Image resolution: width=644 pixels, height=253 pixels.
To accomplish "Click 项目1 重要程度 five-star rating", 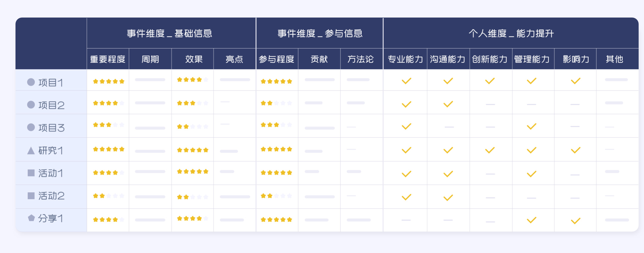I will click(x=109, y=81).
